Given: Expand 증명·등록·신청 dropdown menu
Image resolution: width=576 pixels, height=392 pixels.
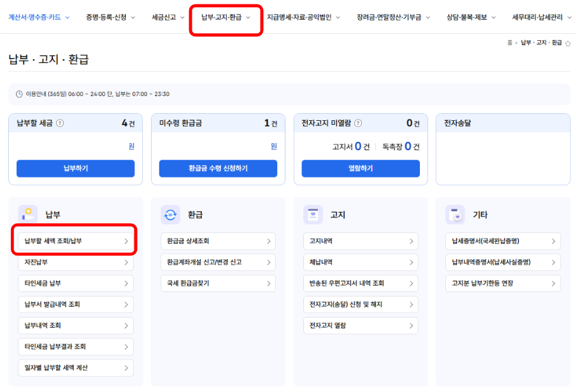Looking at the screenshot, I should (110, 17).
